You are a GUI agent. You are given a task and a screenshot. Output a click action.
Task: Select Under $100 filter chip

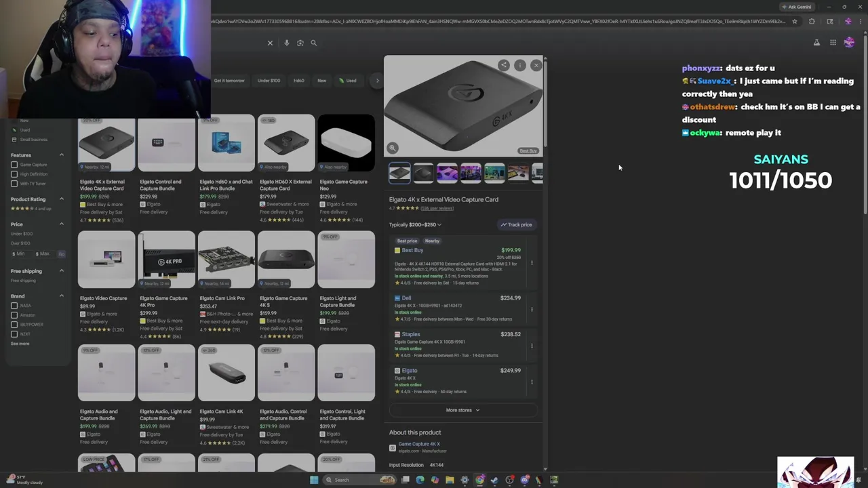coord(269,81)
